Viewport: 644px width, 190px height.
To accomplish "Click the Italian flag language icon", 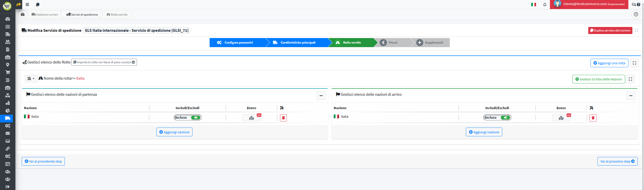I will pos(534,5).
